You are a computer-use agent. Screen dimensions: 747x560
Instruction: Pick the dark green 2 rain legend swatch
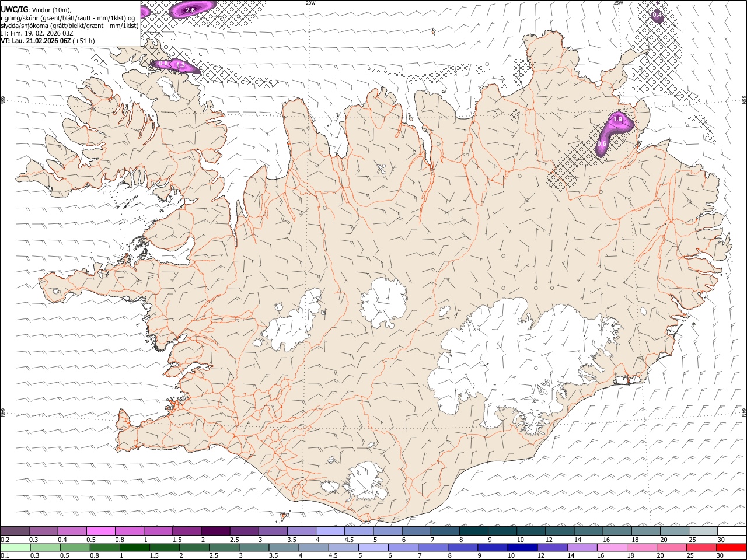194,548
